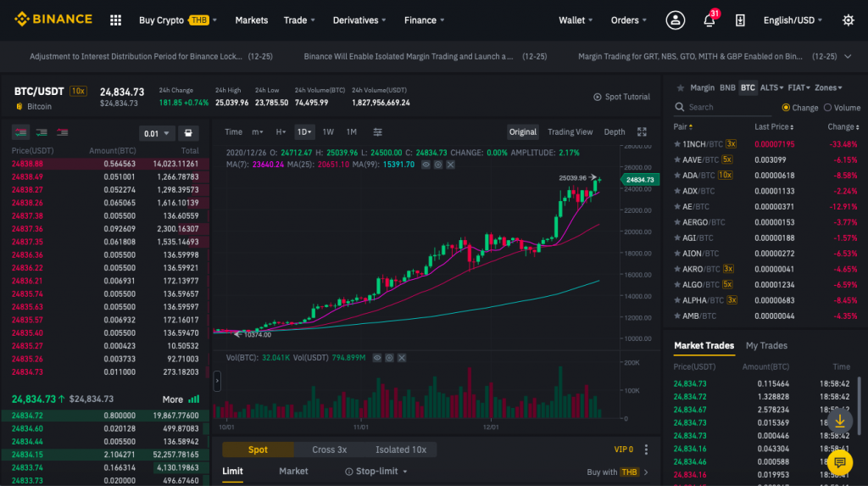Open the Stop-limit order type dropdown
This screenshot has height=486, width=868.
point(376,471)
